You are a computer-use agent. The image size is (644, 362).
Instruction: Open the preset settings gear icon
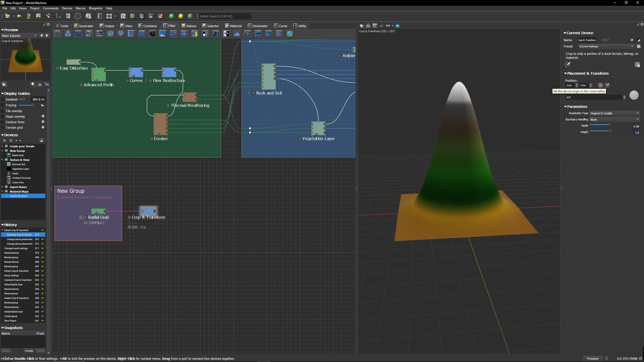(639, 46)
